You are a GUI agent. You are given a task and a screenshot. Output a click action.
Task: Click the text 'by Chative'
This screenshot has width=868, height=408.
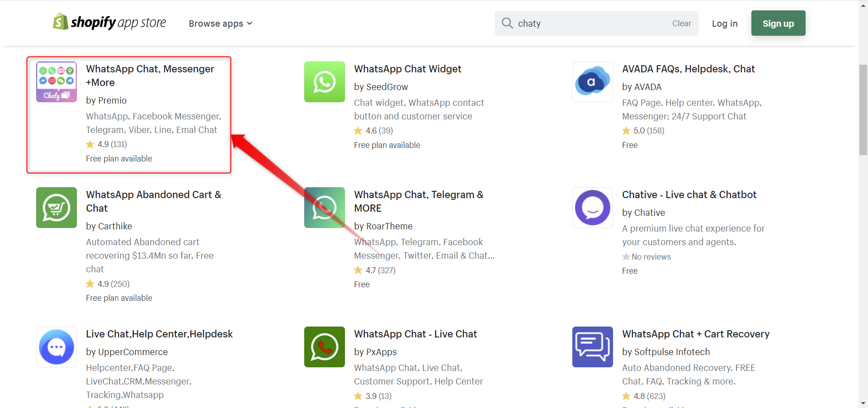pyautogui.click(x=643, y=213)
